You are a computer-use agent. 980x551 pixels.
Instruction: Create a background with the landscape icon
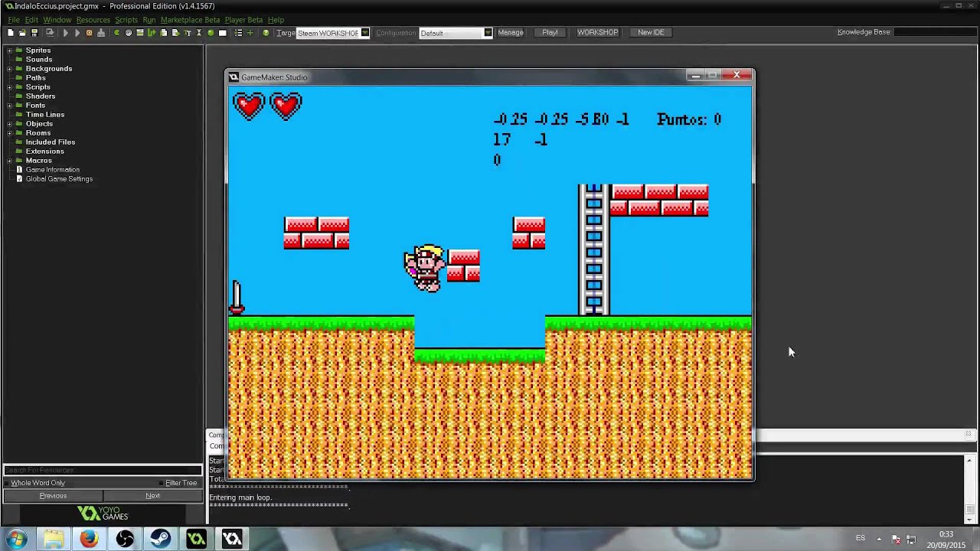click(140, 33)
